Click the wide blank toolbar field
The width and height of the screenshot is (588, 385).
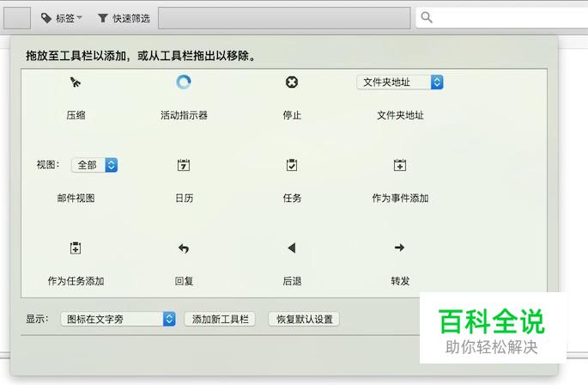click(x=284, y=18)
